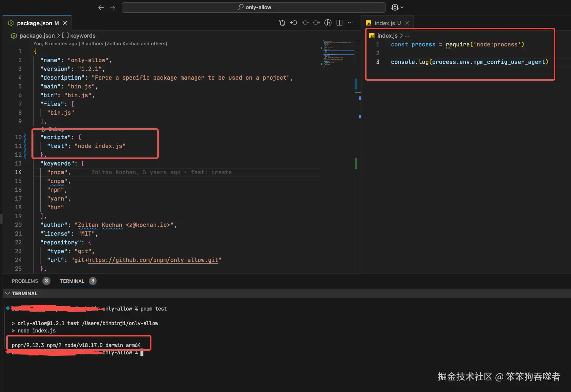Image resolution: width=571 pixels, height=392 pixels.
Task: Switch to the TERMINAL panel tab
Action: tap(72, 281)
